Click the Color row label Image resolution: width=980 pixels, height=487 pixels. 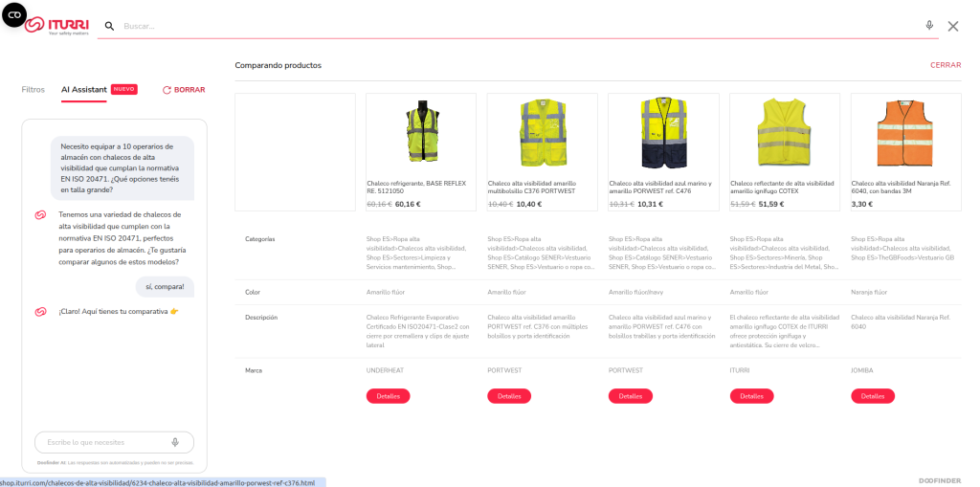[x=253, y=292]
